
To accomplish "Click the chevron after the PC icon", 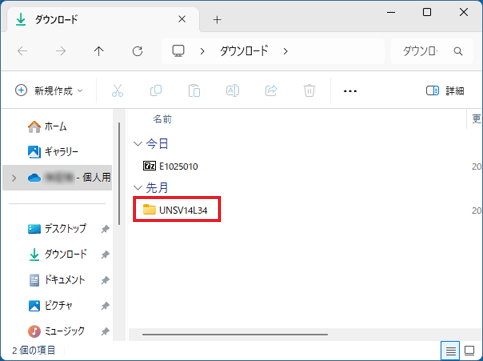I will point(202,51).
